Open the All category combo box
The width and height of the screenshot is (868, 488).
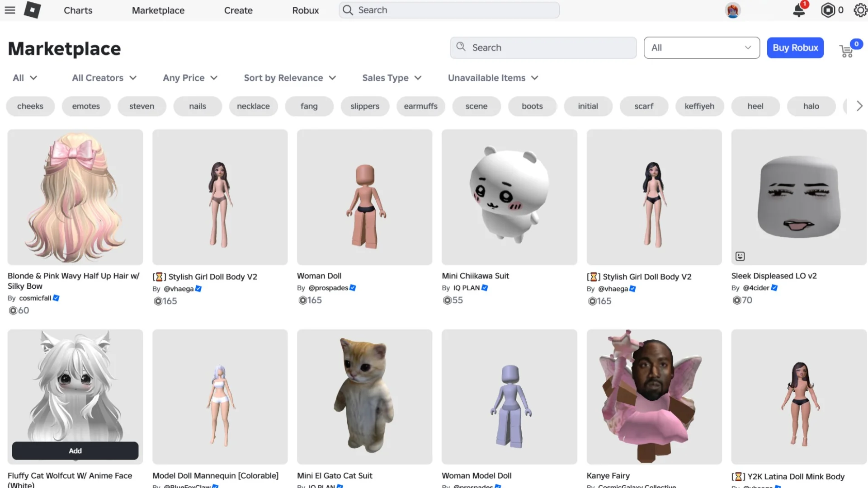pyautogui.click(x=701, y=47)
